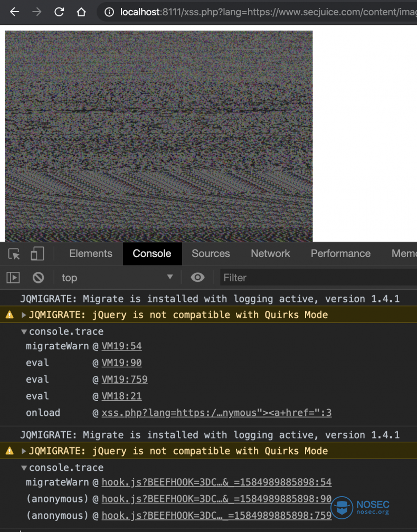Click the second warning triangle icon

click(x=10, y=451)
